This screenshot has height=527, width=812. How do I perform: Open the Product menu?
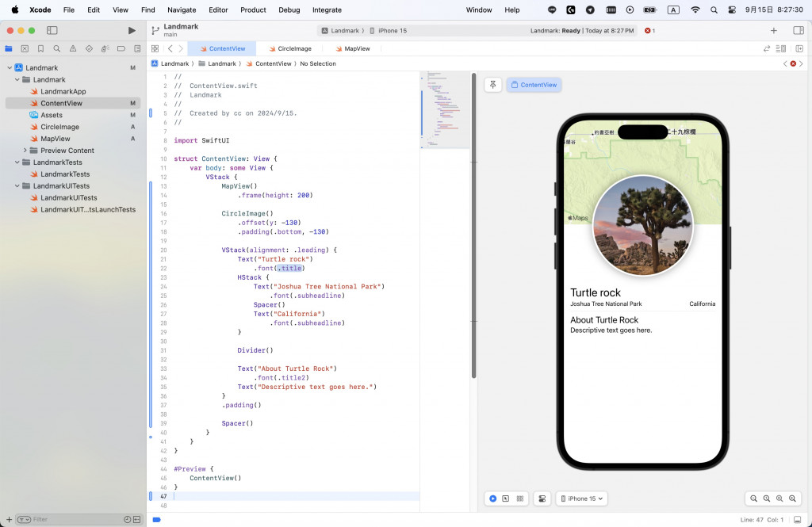[253, 10]
